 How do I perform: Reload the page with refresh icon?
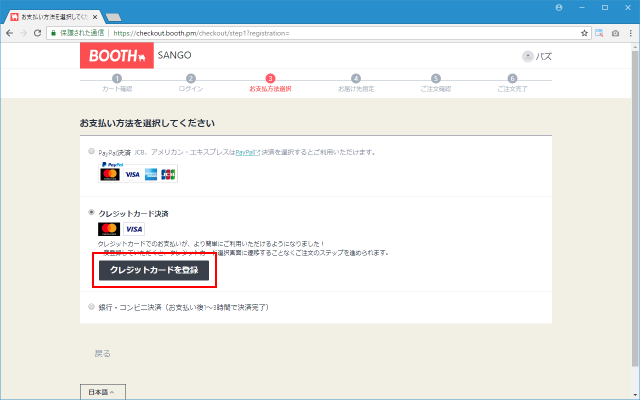37,33
